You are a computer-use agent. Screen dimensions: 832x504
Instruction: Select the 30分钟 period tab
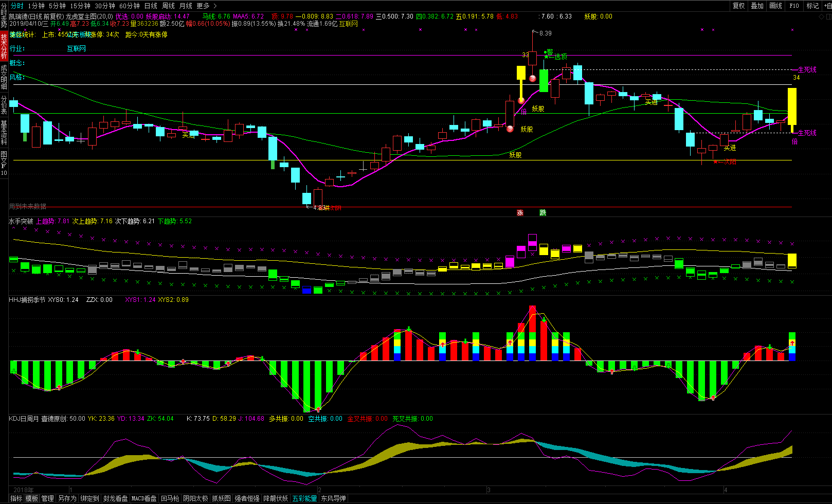point(105,6)
